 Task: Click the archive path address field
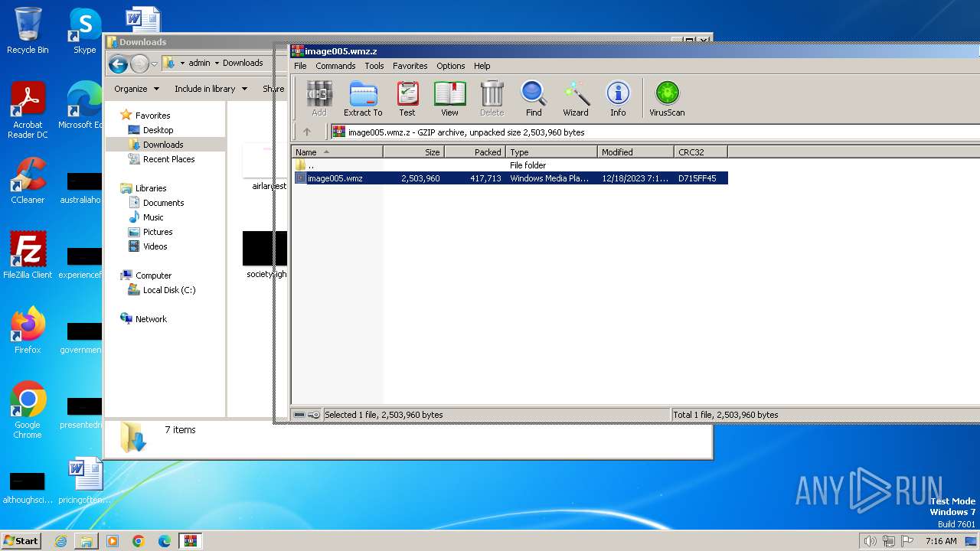click(x=655, y=132)
